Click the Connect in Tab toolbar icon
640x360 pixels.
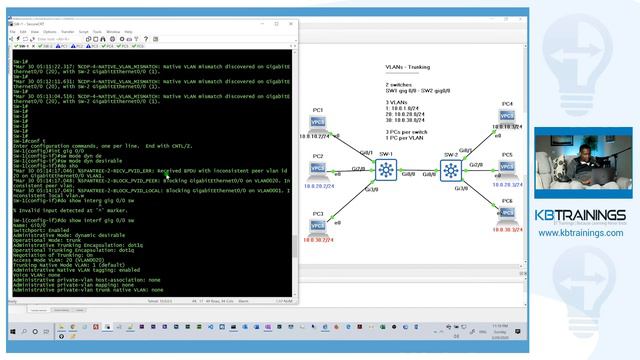point(25,39)
